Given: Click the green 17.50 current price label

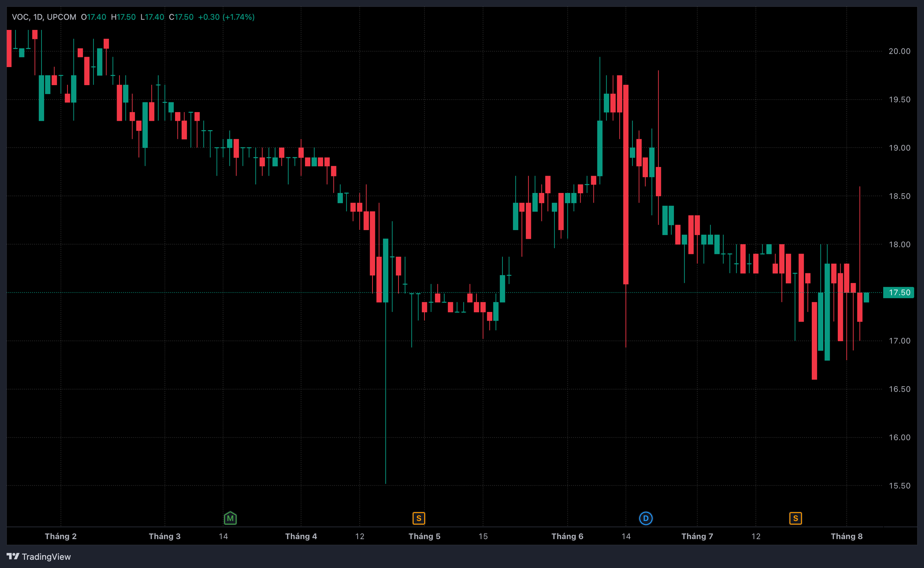Looking at the screenshot, I should [x=898, y=292].
